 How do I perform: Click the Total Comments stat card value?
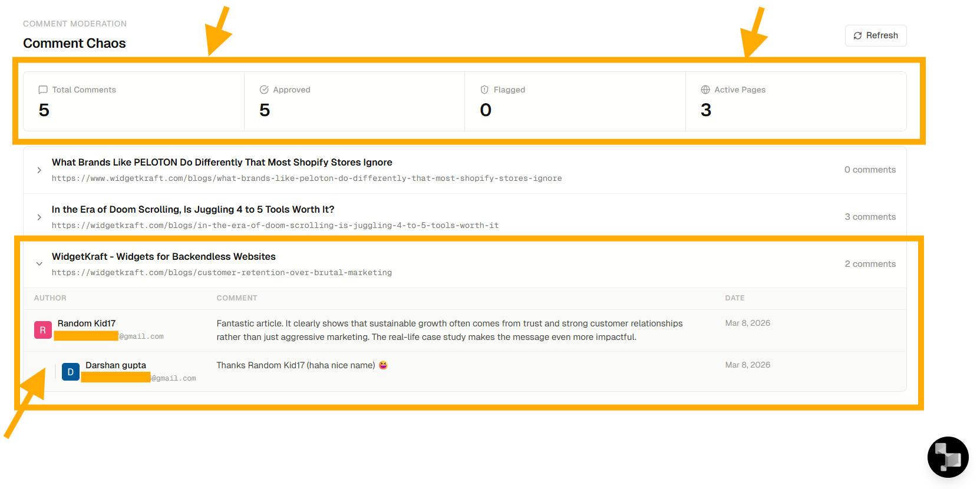point(44,110)
